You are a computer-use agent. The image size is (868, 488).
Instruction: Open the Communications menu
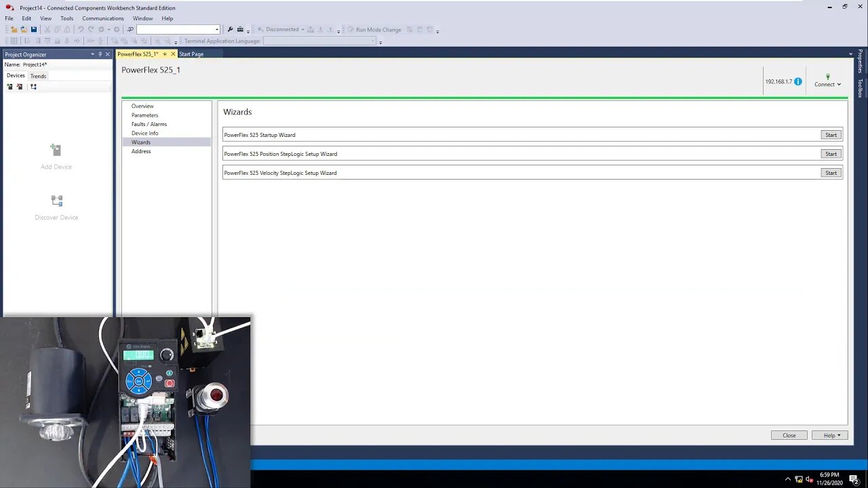point(103,18)
